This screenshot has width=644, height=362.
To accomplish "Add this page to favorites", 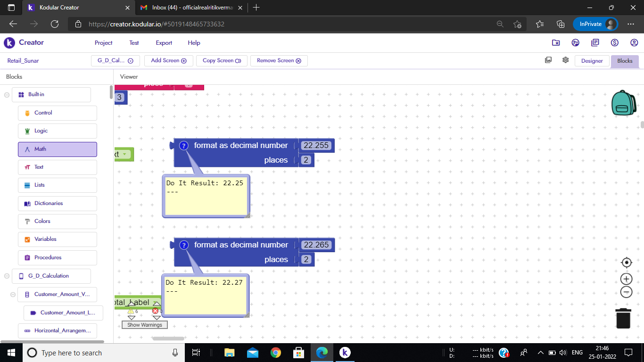I will [517, 24].
